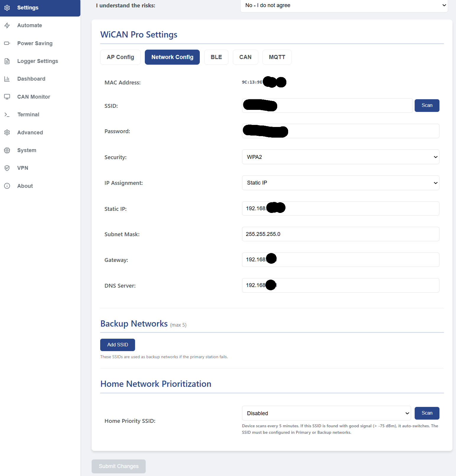Click the About info icon
Image resolution: width=456 pixels, height=476 pixels.
coord(7,186)
